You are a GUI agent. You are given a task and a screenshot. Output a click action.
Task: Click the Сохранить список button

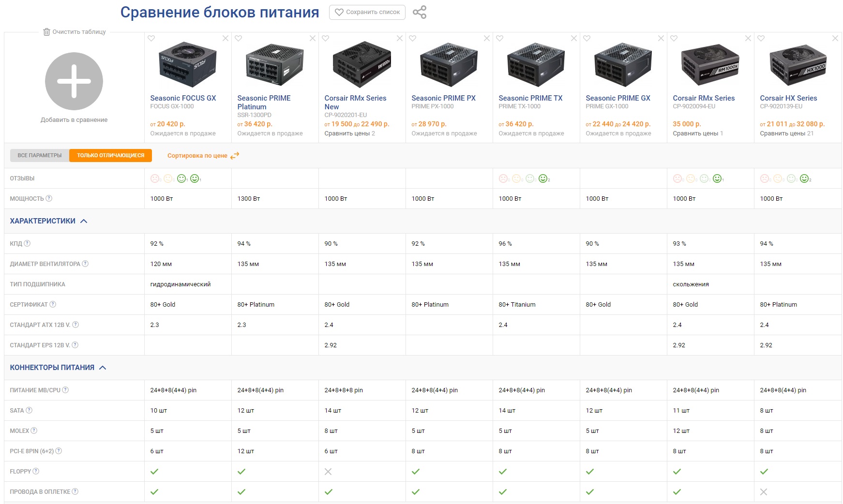coord(367,12)
